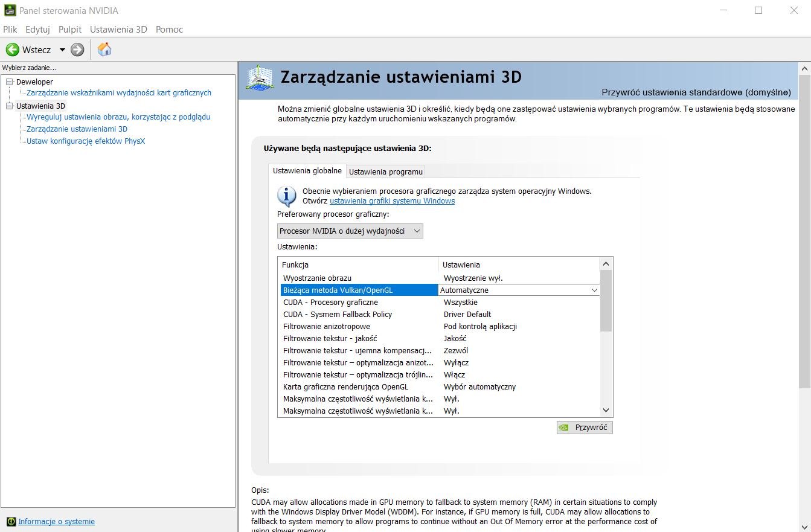Viewport: 811px width, 532px height.
Task: Open the Informacje o systemie link
Action: click(56, 521)
